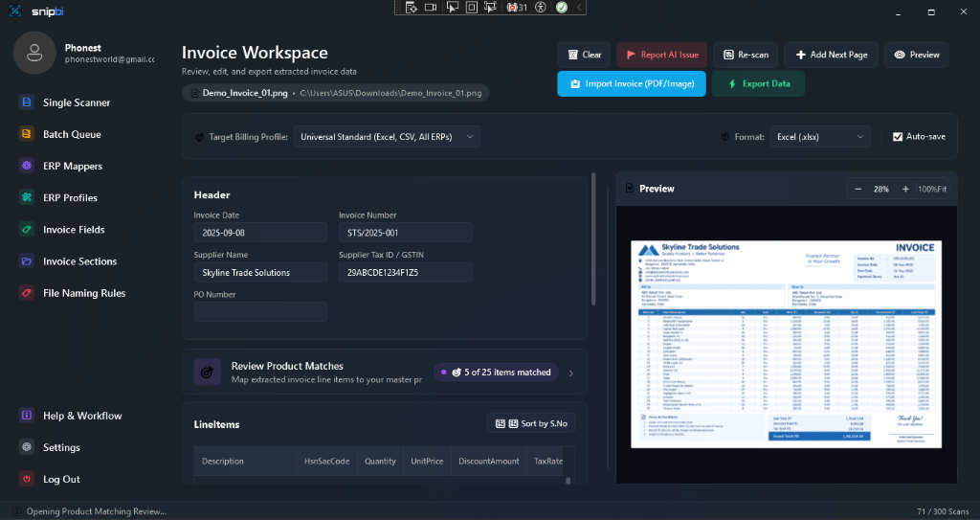
Task: Click the layout adorners square icon in debug toolbar
Action: [x=472, y=8]
